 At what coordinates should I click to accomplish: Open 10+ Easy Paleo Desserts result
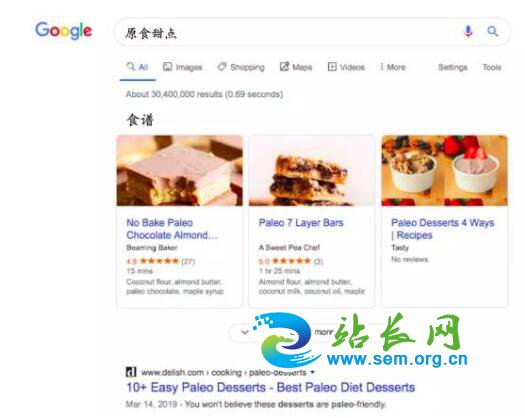(x=271, y=387)
